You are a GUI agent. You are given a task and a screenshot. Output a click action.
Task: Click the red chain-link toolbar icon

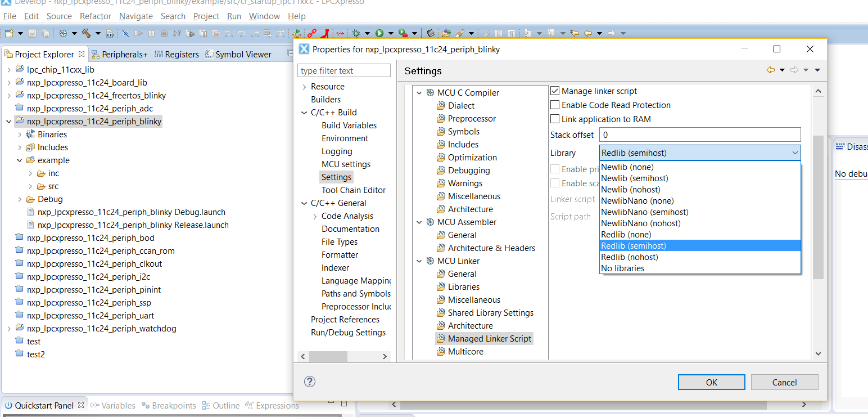coord(311,33)
